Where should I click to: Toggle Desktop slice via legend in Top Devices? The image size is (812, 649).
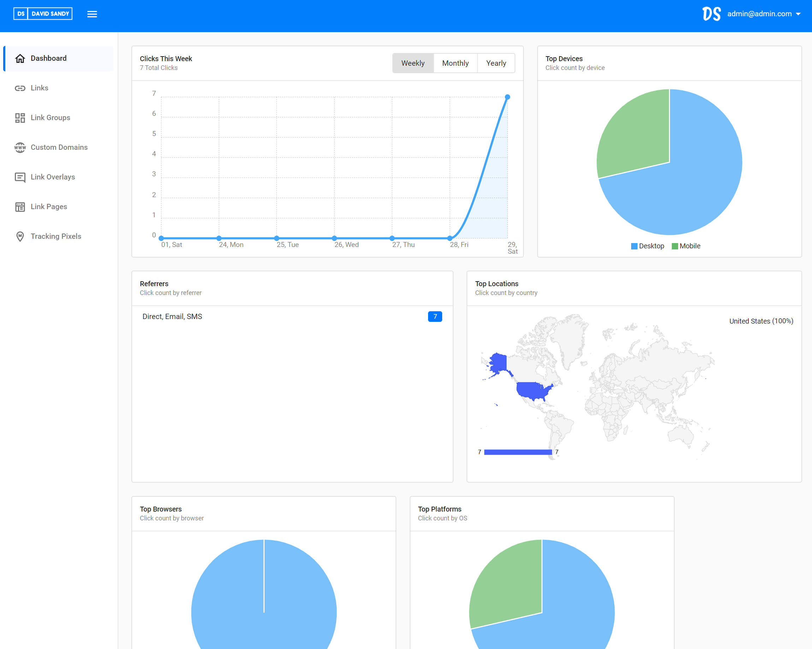(647, 246)
